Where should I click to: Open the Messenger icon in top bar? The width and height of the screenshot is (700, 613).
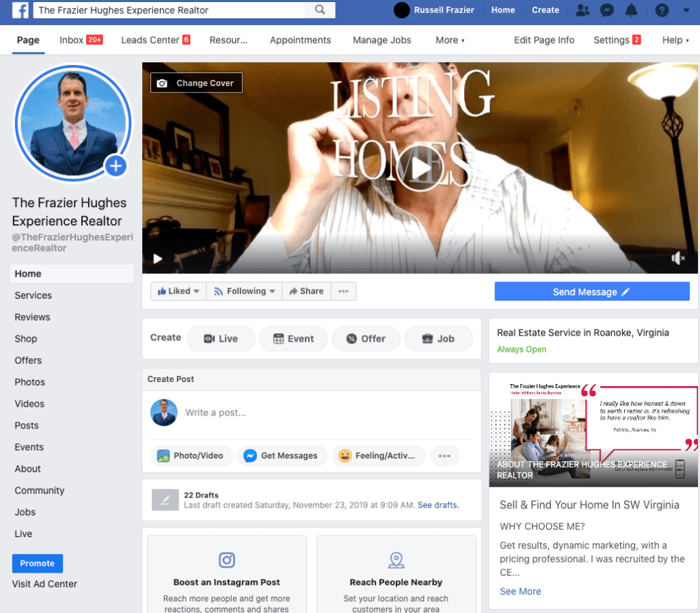[x=606, y=10]
